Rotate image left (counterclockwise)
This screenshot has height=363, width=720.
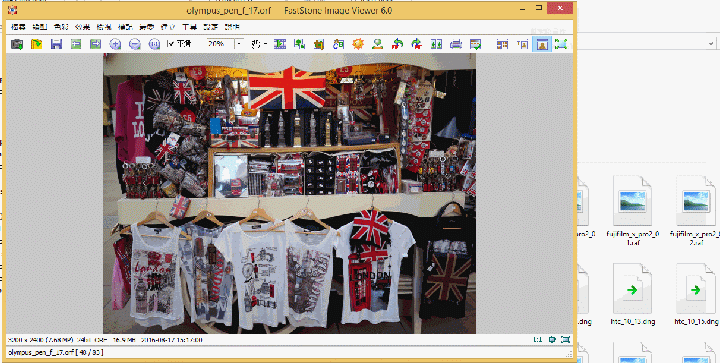(397, 44)
